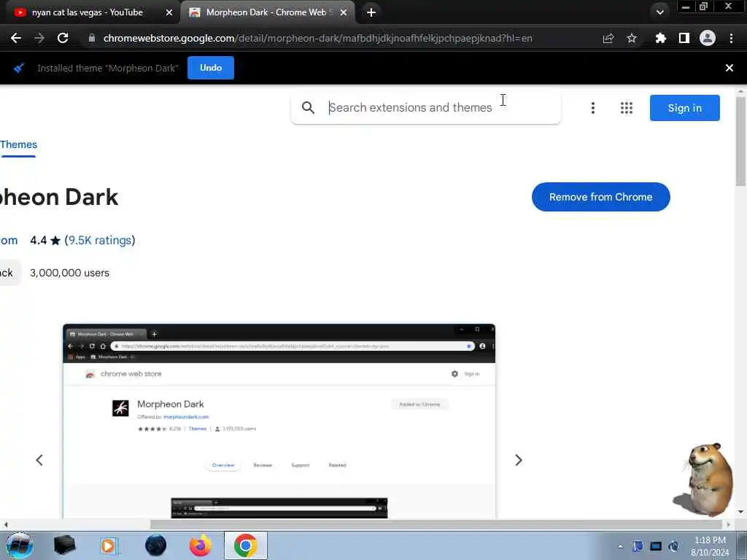Open the side panel icon
Screen dimensions: 747x560
pos(684,38)
